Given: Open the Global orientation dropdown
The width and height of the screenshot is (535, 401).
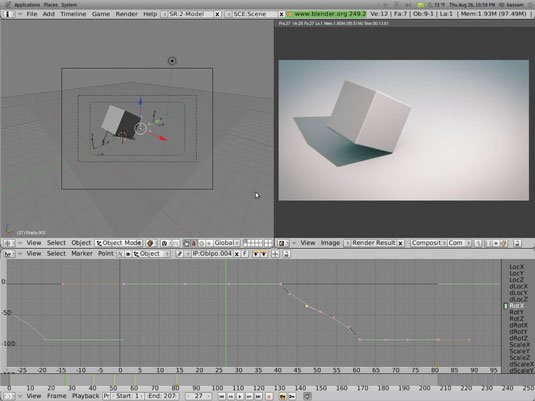Looking at the screenshot, I should click(227, 243).
